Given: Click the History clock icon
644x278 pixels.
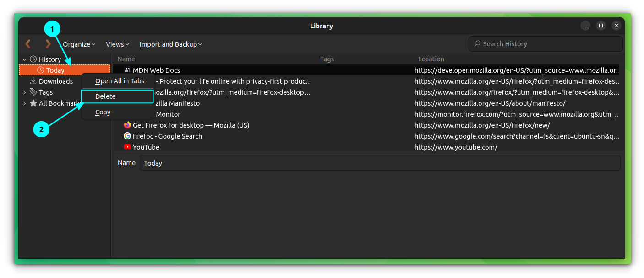Looking at the screenshot, I should 33,59.
